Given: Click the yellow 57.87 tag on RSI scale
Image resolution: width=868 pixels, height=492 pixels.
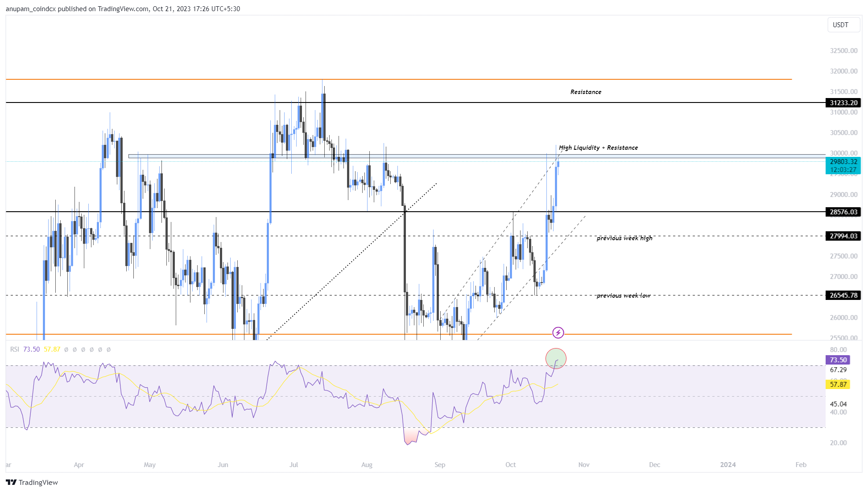Looking at the screenshot, I should 838,384.
